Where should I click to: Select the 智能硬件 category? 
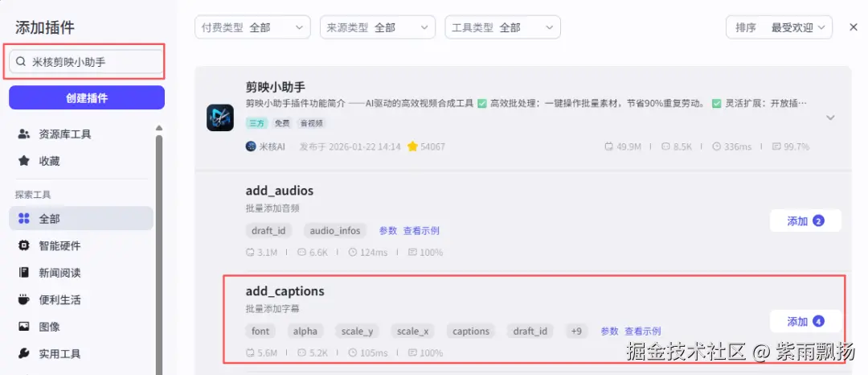81,246
